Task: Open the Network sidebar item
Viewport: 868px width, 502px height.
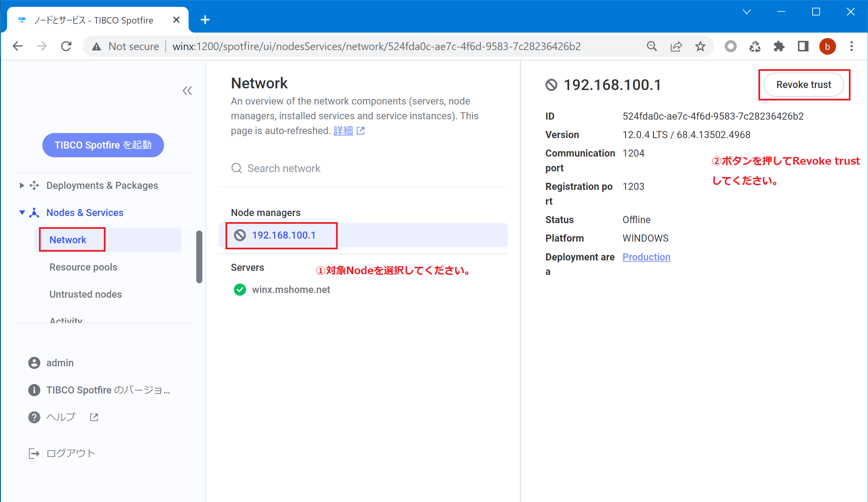Action: pos(108,240)
